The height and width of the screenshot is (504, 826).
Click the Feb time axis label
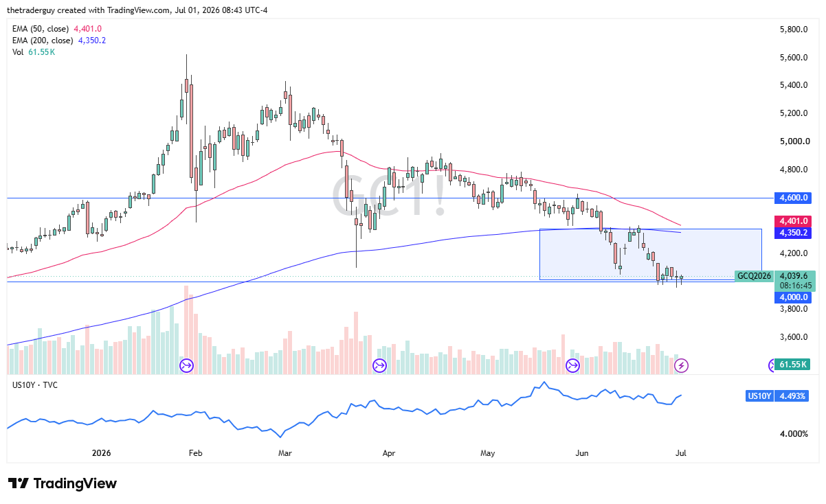(x=195, y=453)
